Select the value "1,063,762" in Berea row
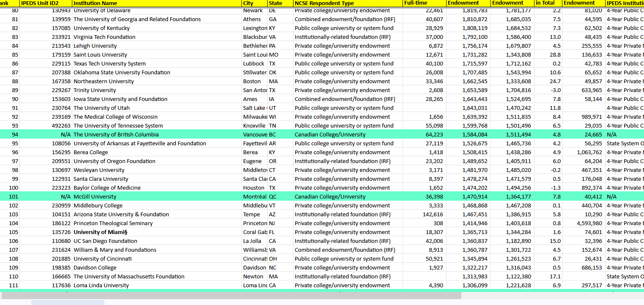Viewport: 644px width, 305px height. (584, 152)
